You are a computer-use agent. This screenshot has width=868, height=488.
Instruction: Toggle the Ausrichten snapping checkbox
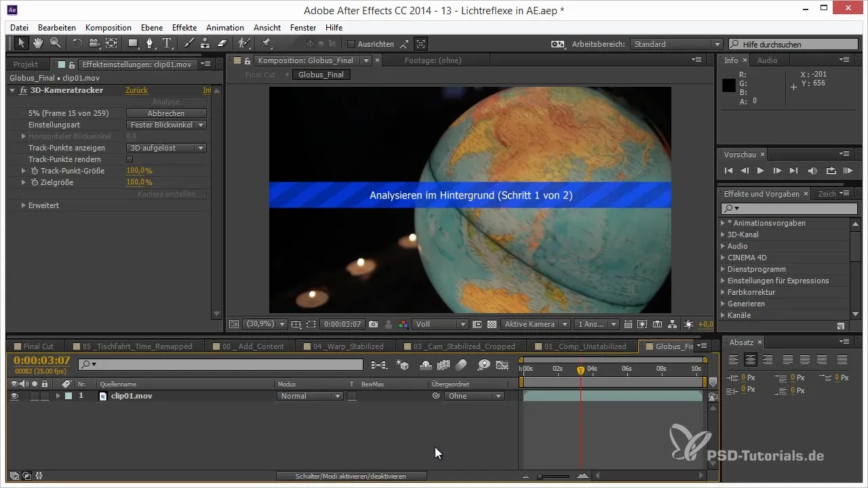(x=351, y=44)
